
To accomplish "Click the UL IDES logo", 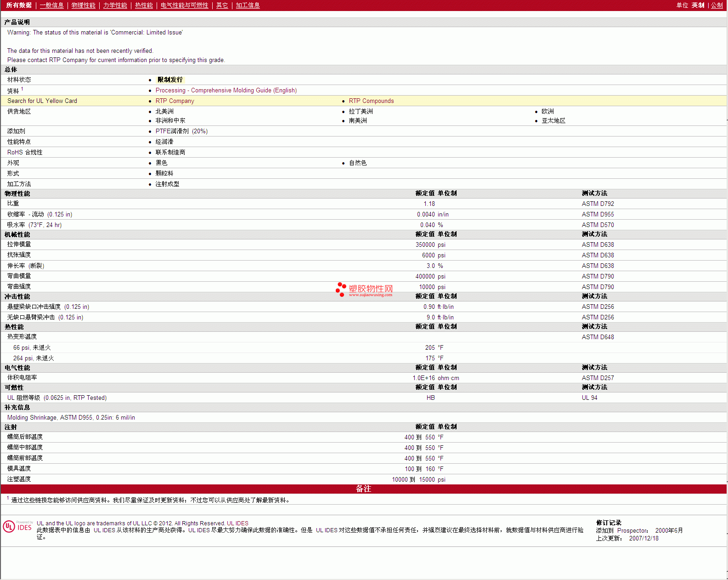I will 17,527.
